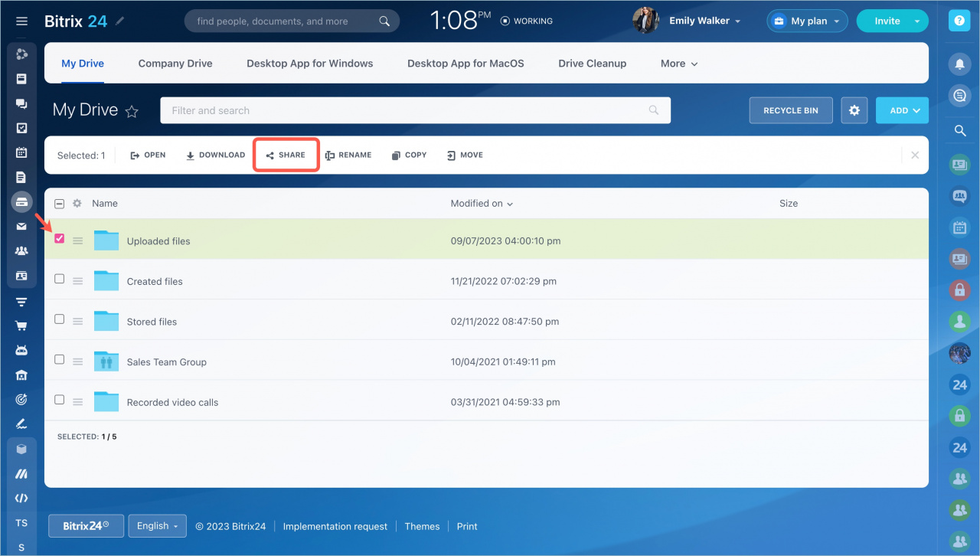Uncheck the Uploaded files checkbox
Image resolution: width=980 pixels, height=556 pixels.
pyautogui.click(x=60, y=239)
